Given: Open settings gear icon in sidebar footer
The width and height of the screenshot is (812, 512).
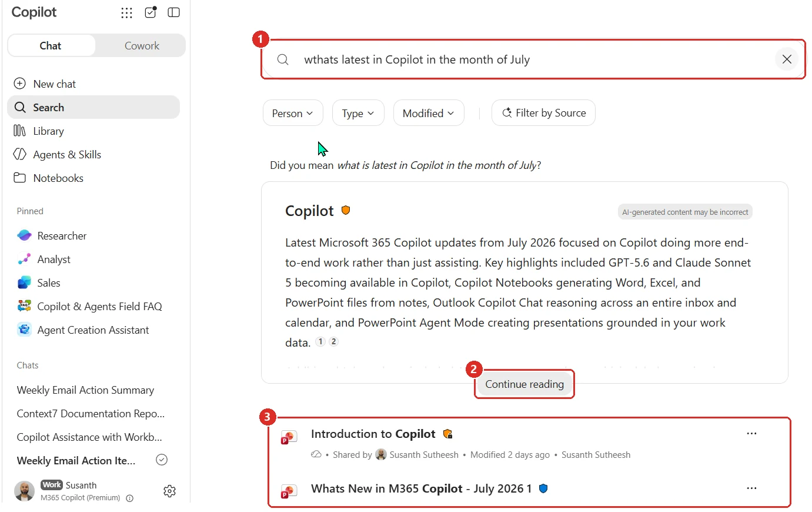Looking at the screenshot, I should click(170, 491).
